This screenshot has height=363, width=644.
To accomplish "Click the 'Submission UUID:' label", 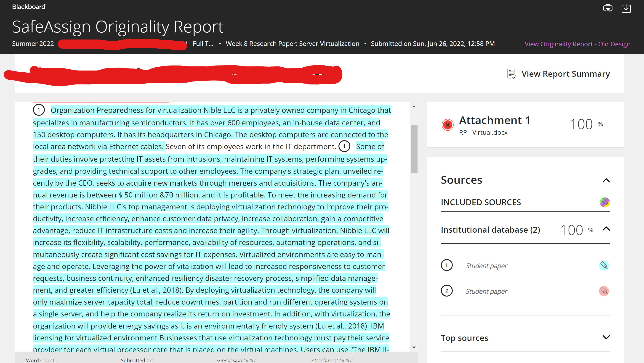I will click(236, 360).
